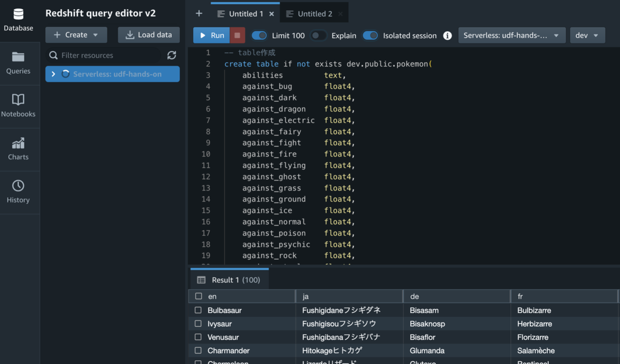This screenshot has width=620, height=364.
Task: Open the Charts sidebar icon
Action: click(19, 143)
